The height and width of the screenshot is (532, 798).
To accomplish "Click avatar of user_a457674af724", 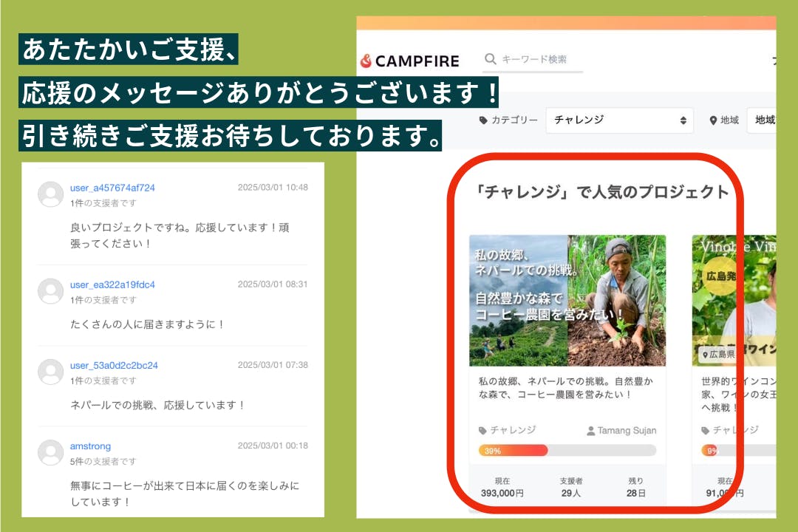I will (x=50, y=194).
